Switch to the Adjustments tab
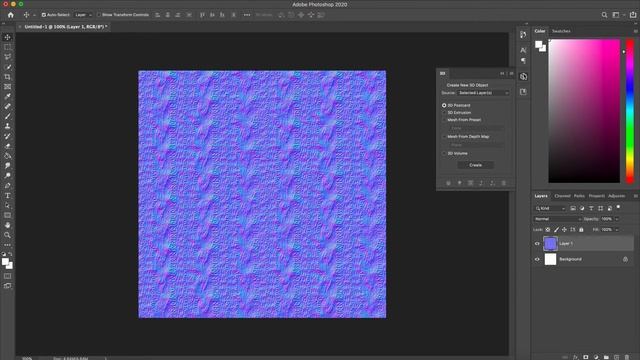This screenshot has height=360, width=640. 616,196
